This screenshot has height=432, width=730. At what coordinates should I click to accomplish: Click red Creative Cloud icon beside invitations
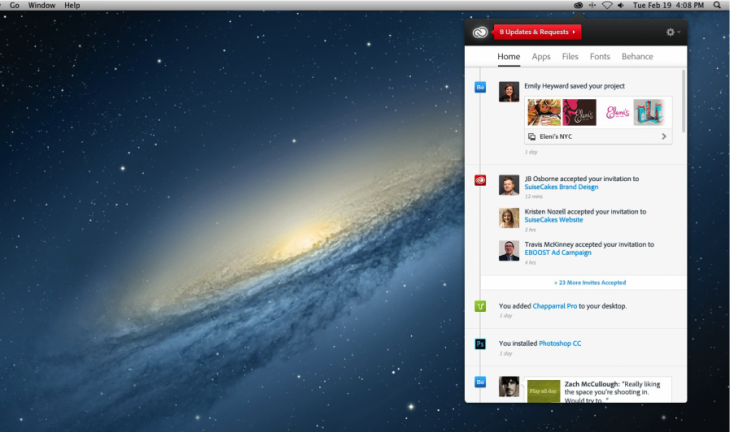point(480,180)
